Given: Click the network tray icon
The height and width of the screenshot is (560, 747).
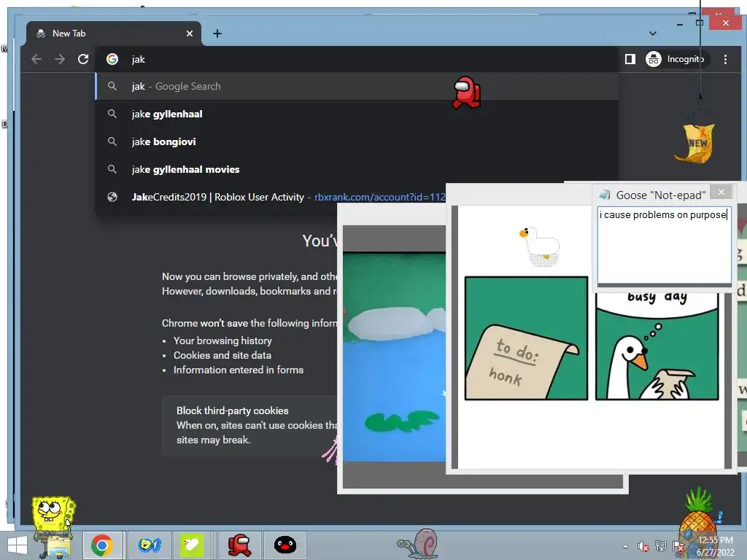Looking at the screenshot, I should click(661, 546).
